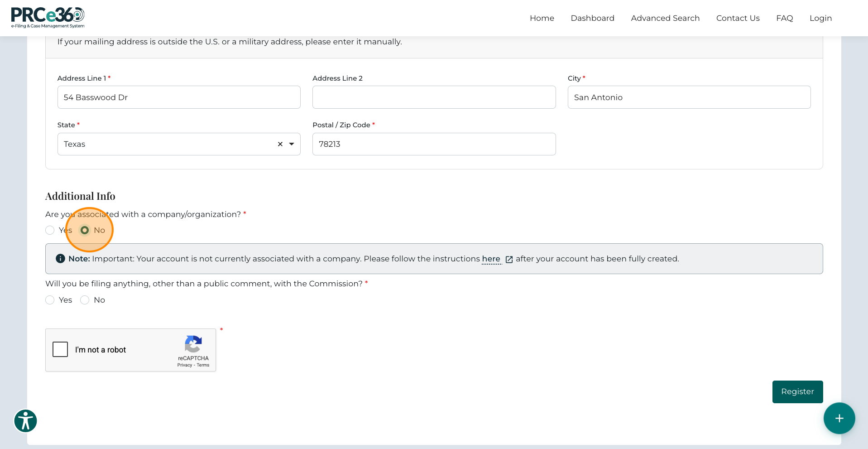
Task: Open the 'here' instructions link
Action: [491, 259]
